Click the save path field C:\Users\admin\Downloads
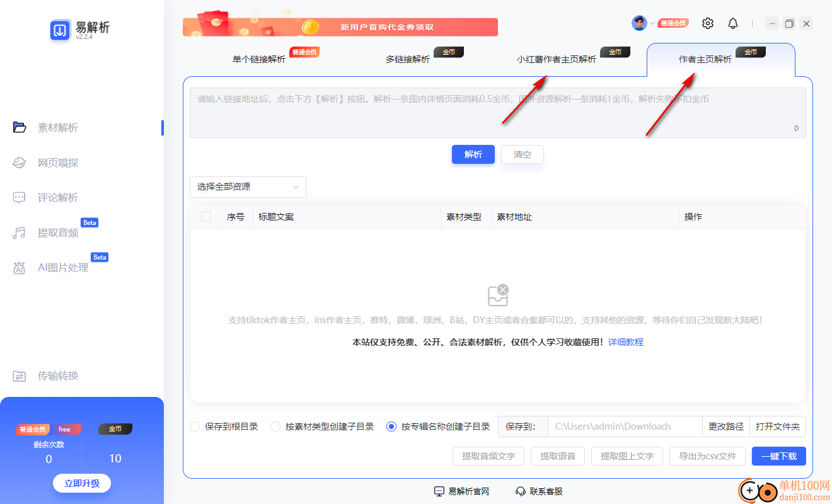The height and width of the screenshot is (504, 832). pos(625,427)
